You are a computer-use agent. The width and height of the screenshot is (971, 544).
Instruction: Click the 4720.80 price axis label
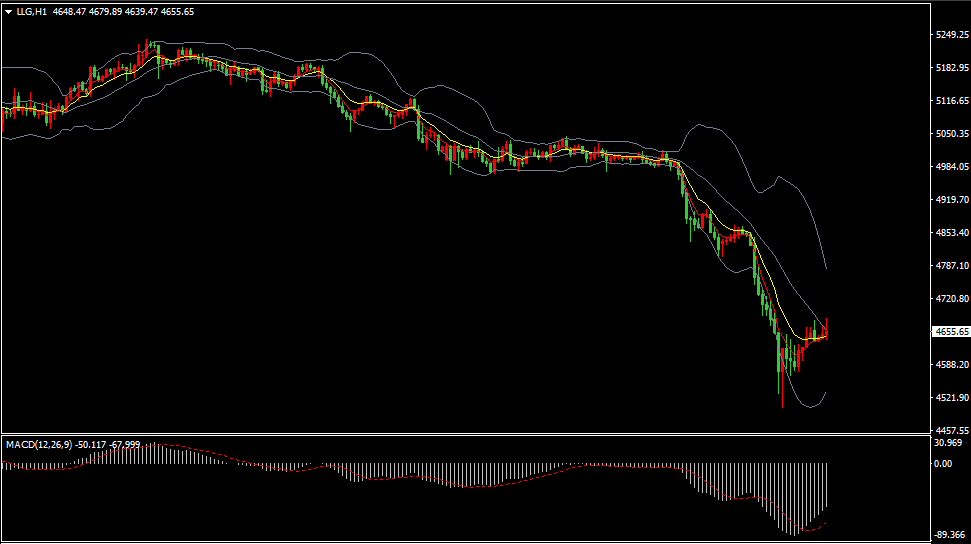(x=950, y=299)
